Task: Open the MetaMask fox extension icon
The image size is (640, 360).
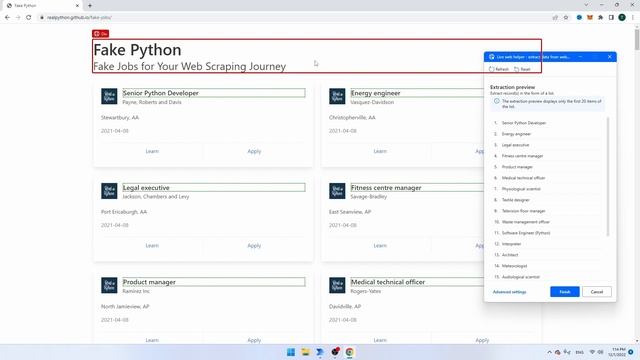Action: 590,18
